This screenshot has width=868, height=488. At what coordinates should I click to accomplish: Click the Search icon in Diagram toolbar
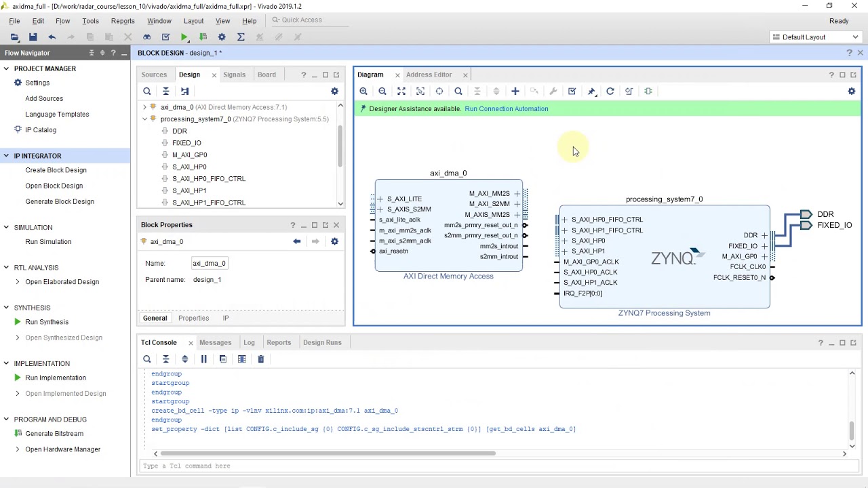pyautogui.click(x=458, y=91)
